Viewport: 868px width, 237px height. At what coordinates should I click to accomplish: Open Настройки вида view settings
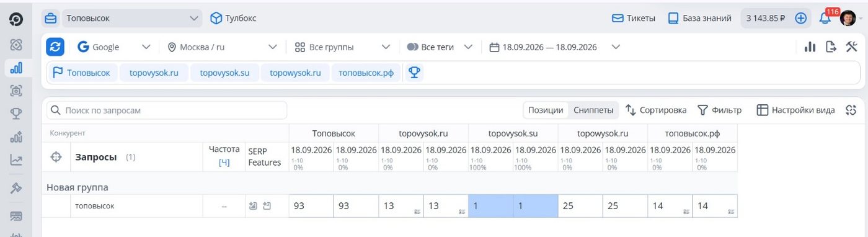coord(795,110)
